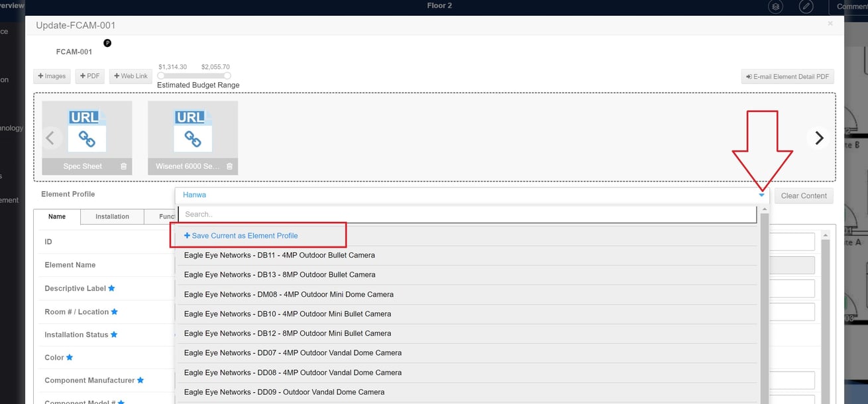The width and height of the screenshot is (868, 404).
Task: Click the pencil edit icon in header
Action: (x=806, y=7)
